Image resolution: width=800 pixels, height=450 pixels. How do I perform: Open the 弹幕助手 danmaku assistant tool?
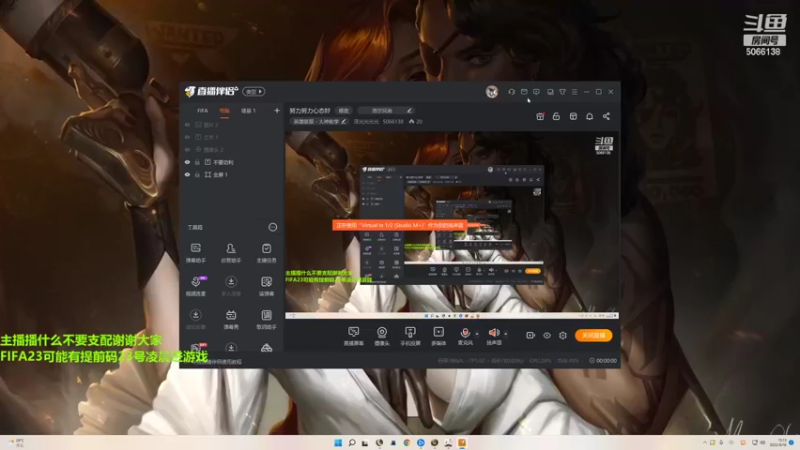pyautogui.click(x=196, y=253)
